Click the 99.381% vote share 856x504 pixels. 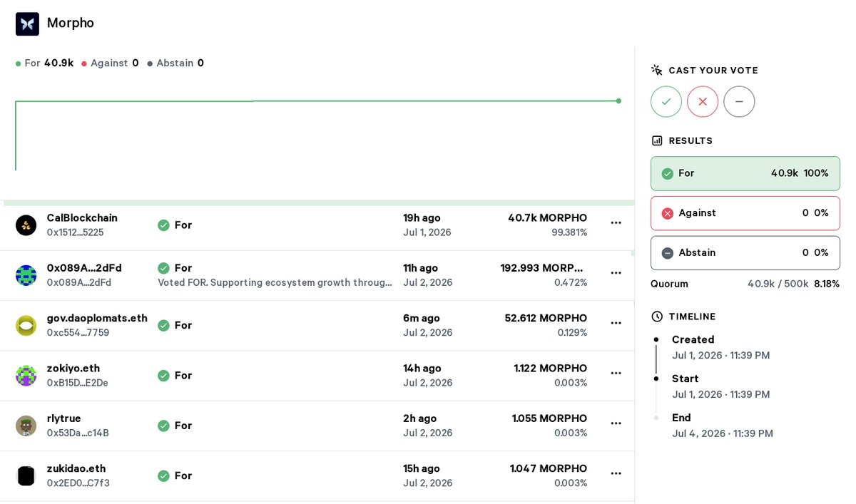tap(569, 232)
